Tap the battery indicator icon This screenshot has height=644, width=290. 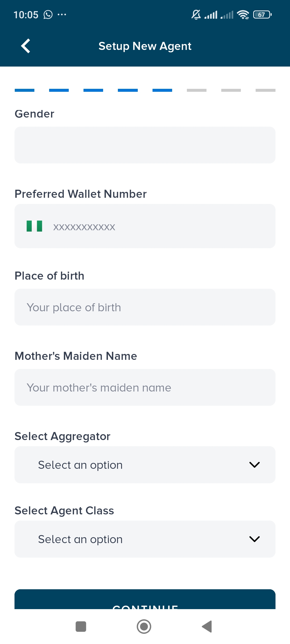(262, 14)
